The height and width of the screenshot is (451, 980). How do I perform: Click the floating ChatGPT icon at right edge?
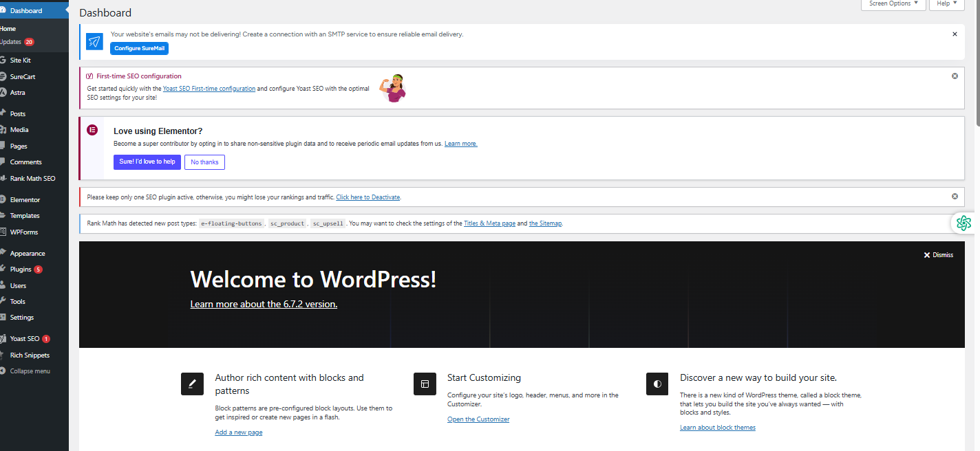pos(963,223)
